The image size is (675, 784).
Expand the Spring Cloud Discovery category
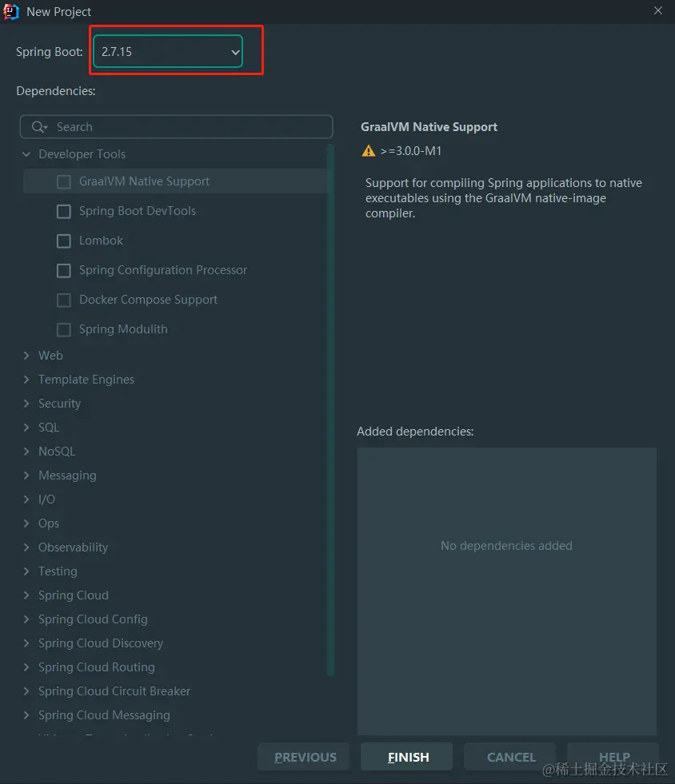tap(26, 643)
